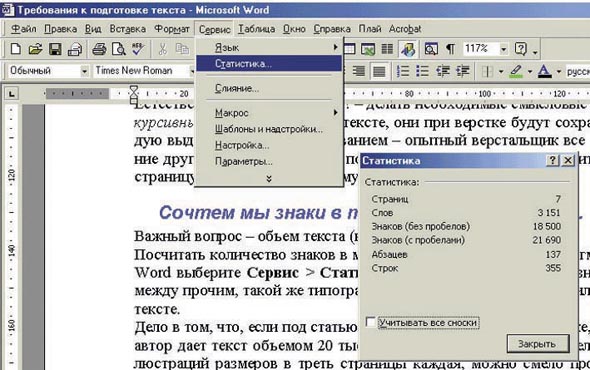Screen dimensions: 590x370
Task: Print the document via printer icon
Action: tap(99, 49)
